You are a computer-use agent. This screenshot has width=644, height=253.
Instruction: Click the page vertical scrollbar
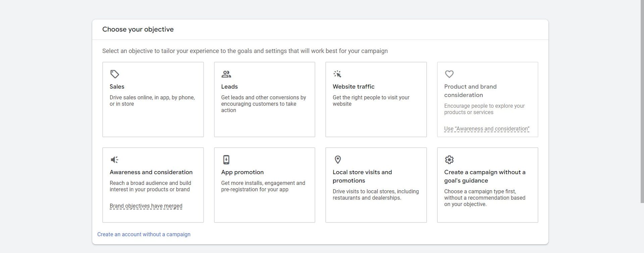pos(642,101)
